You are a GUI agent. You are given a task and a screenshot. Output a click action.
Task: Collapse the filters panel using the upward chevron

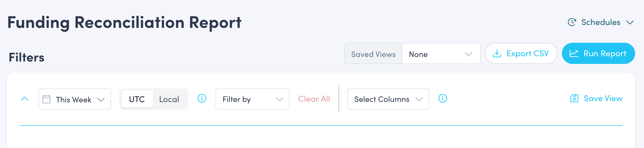(24, 99)
